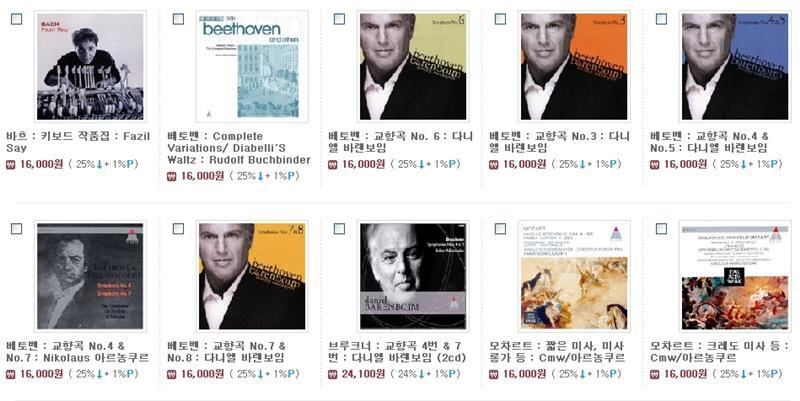Open the Complete Variations Rudolf Buchbinder title link

tap(239, 148)
